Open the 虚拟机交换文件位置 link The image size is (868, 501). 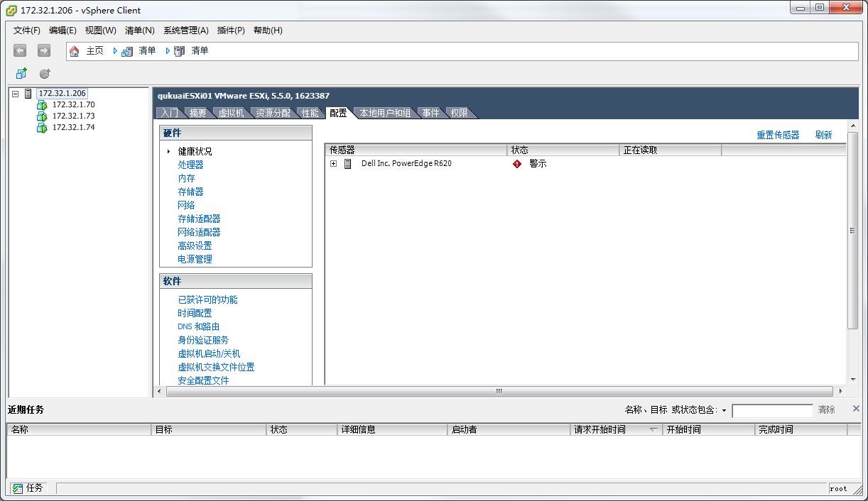216,367
